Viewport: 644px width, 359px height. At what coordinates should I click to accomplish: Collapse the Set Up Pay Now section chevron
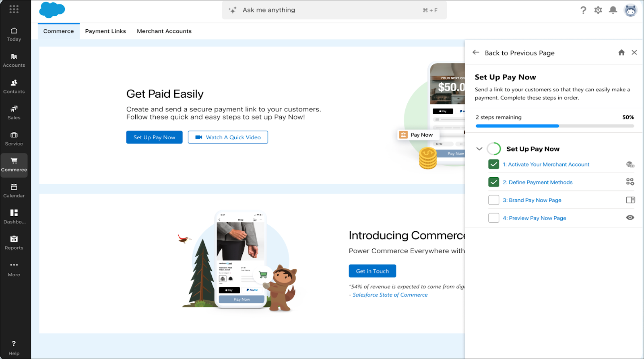coord(479,149)
